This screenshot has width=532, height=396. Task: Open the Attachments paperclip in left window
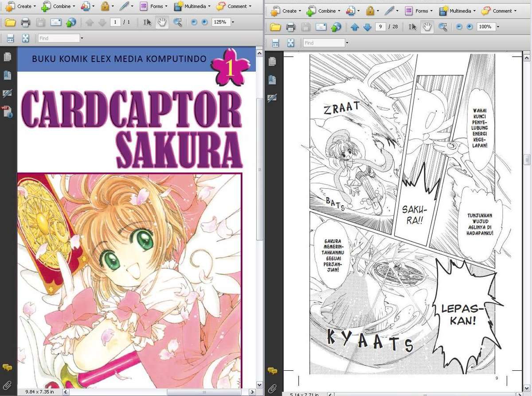[7, 384]
